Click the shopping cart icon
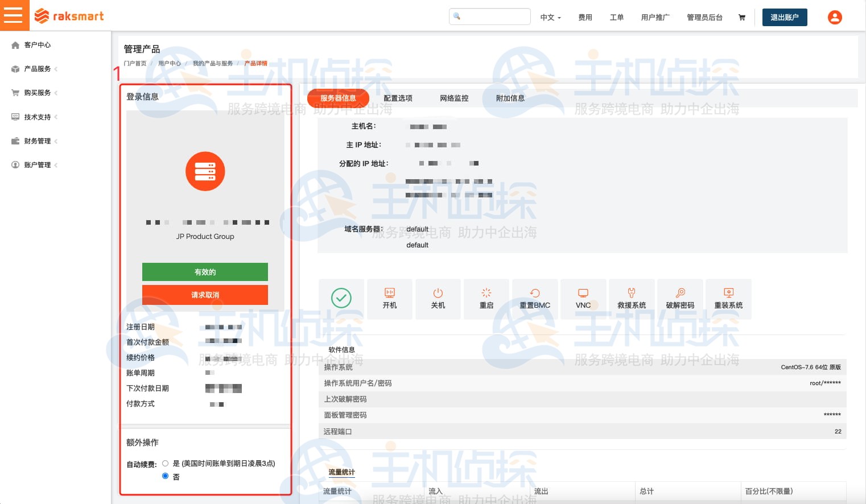Image resolution: width=866 pixels, height=504 pixels. click(x=741, y=17)
